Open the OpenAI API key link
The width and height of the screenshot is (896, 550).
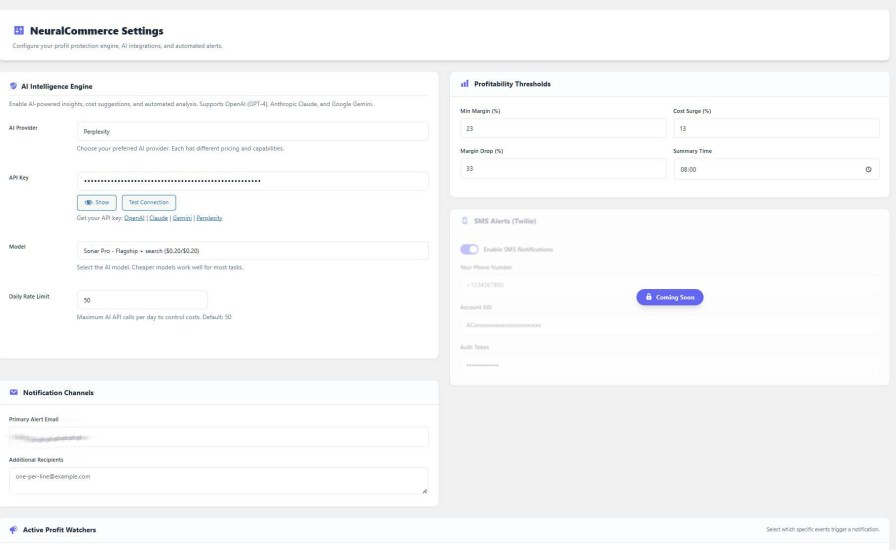click(x=134, y=218)
